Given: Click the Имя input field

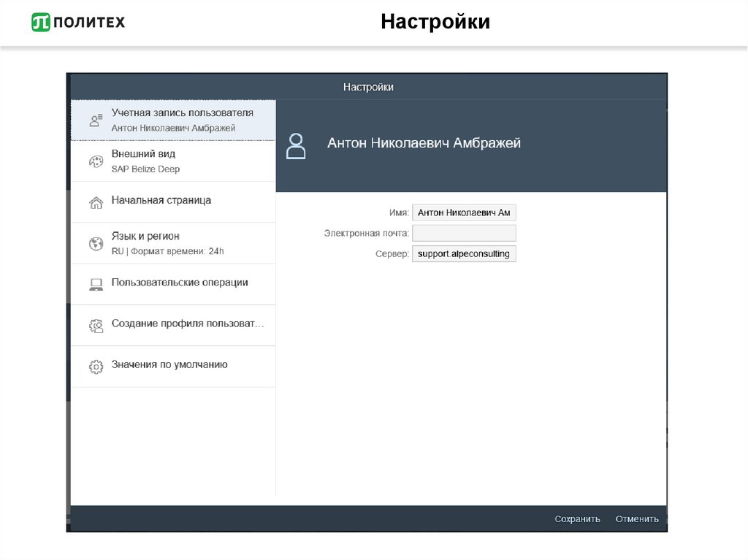Looking at the screenshot, I should (x=464, y=212).
